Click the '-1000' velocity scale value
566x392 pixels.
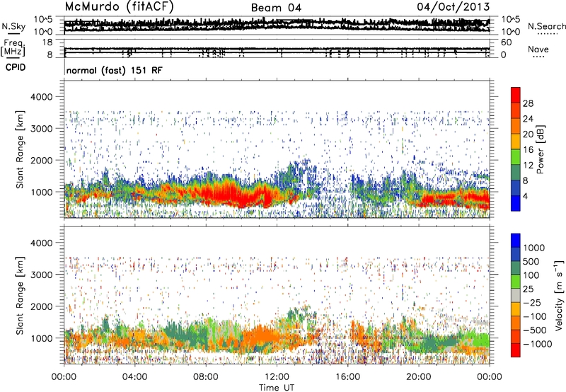pos(538,344)
